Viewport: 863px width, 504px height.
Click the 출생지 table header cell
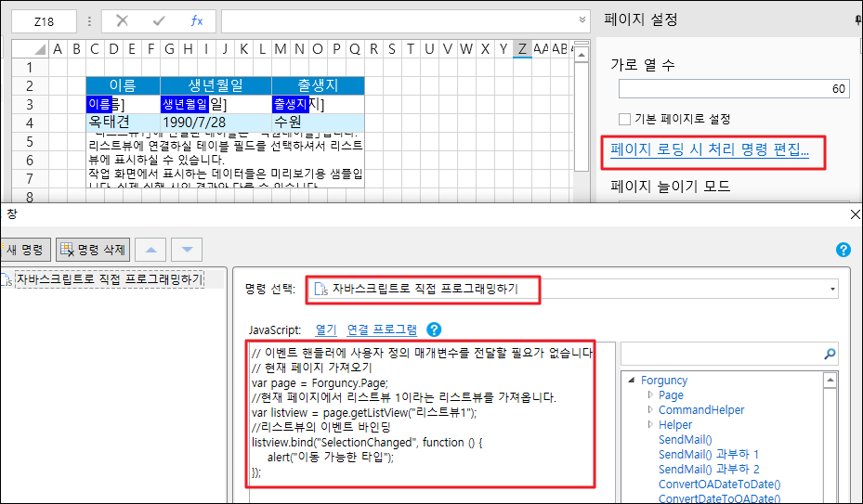(x=318, y=85)
